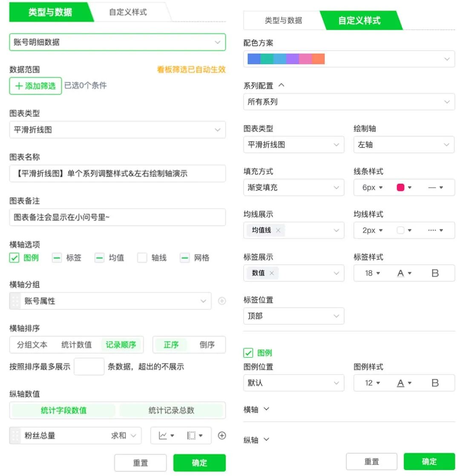Image resolution: width=460 pixels, height=476 pixels.
Task: Toggle the 网格 checkbox
Action: [x=184, y=258]
